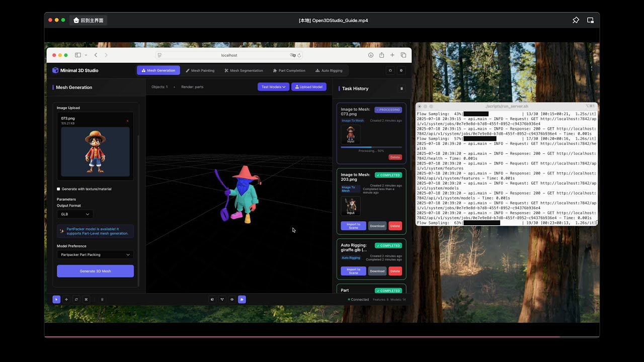Download the giraffe.glb auto rigging result
Viewport: 644px width, 362px height.
[377, 271]
